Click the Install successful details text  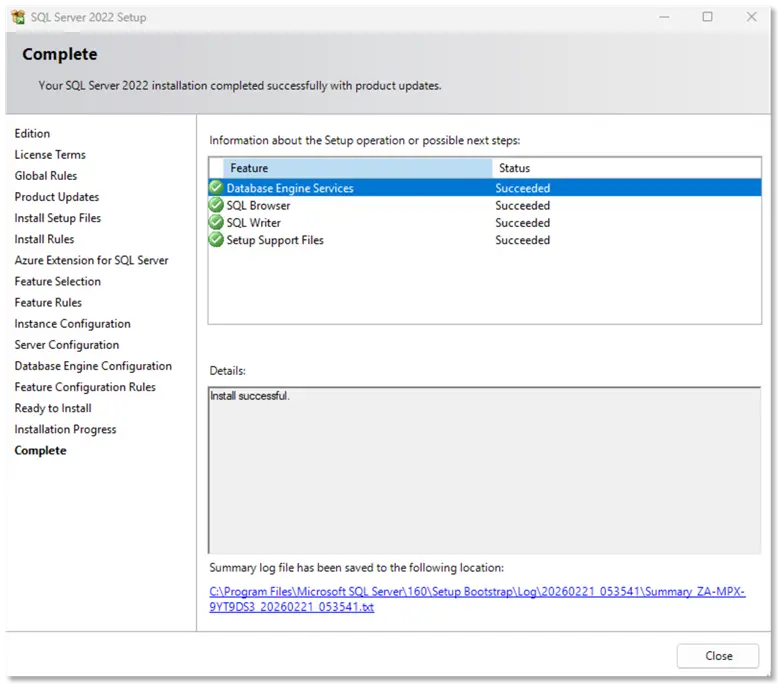[250, 396]
